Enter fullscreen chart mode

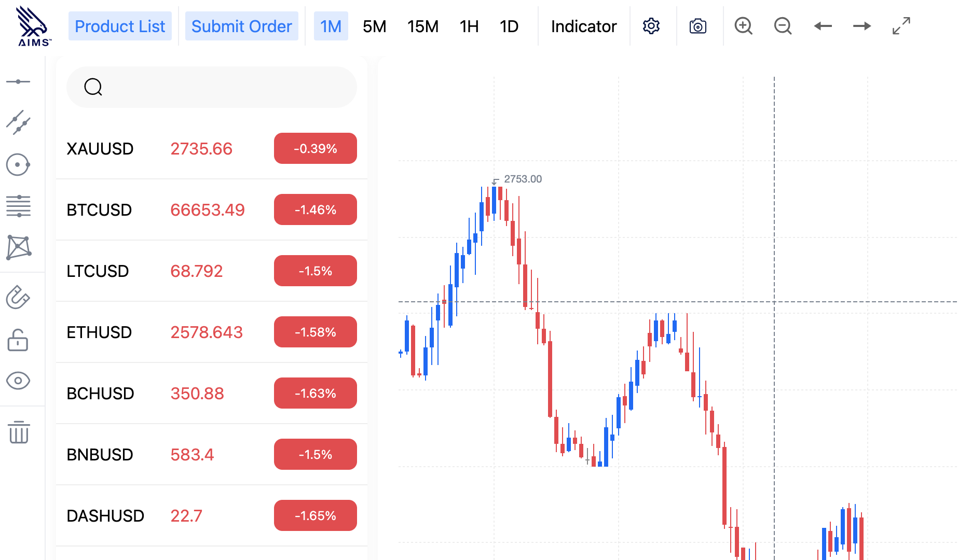click(x=901, y=26)
